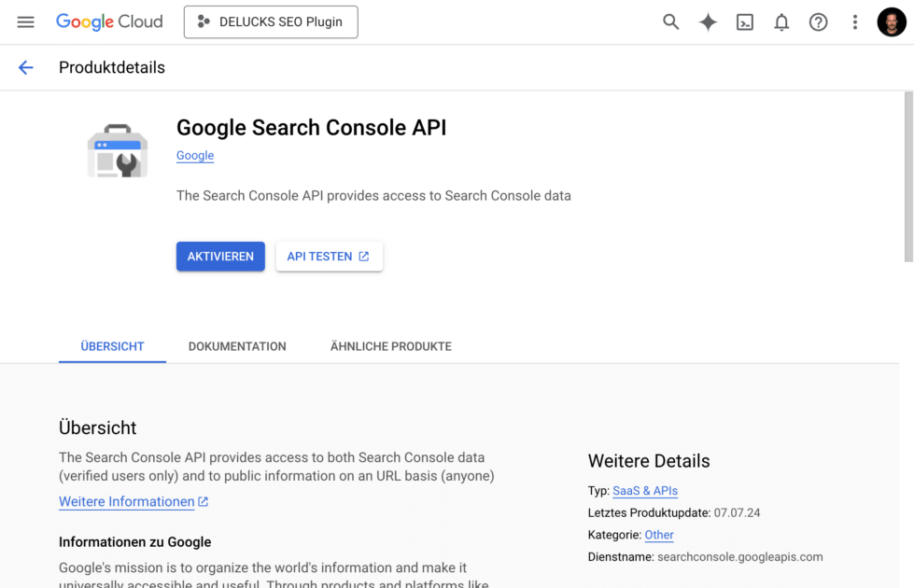
Task: Click the Informationen zu Google heading
Action: click(x=135, y=542)
